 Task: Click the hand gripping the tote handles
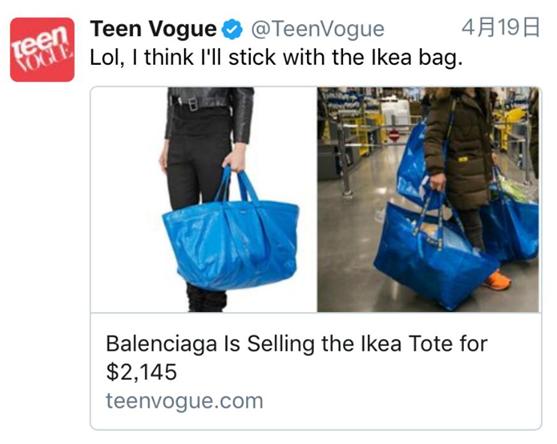coord(235,158)
